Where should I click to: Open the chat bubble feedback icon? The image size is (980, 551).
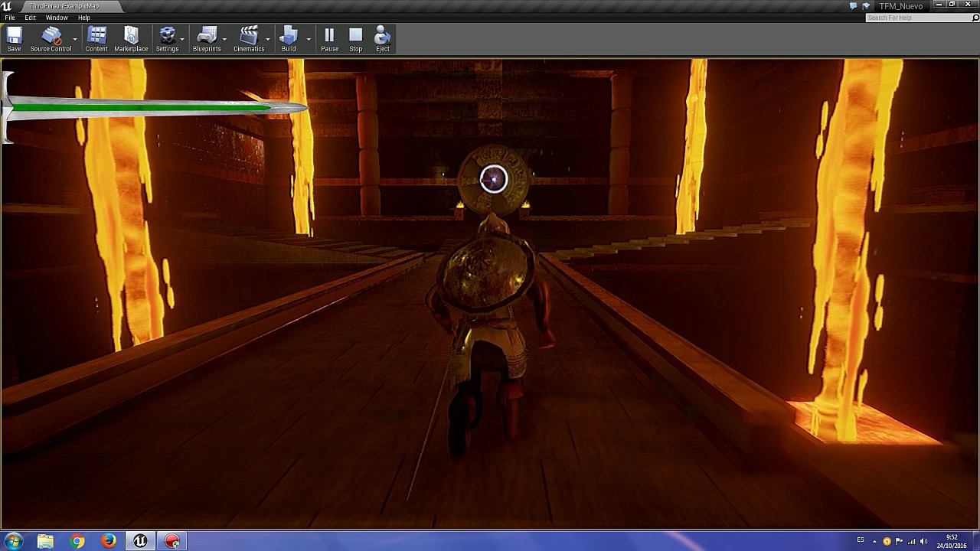point(854,6)
